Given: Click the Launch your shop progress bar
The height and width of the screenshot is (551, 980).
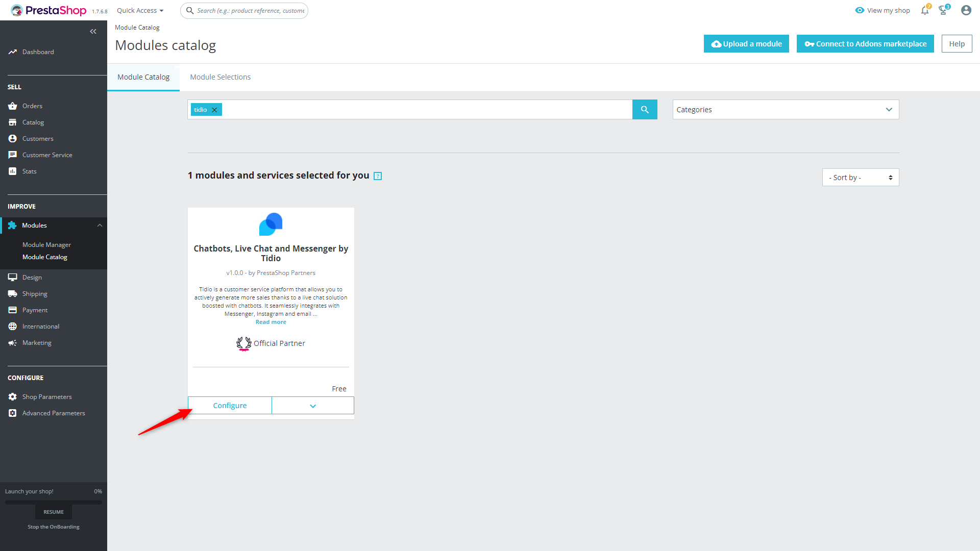Looking at the screenshot, I should pos(54,502).
